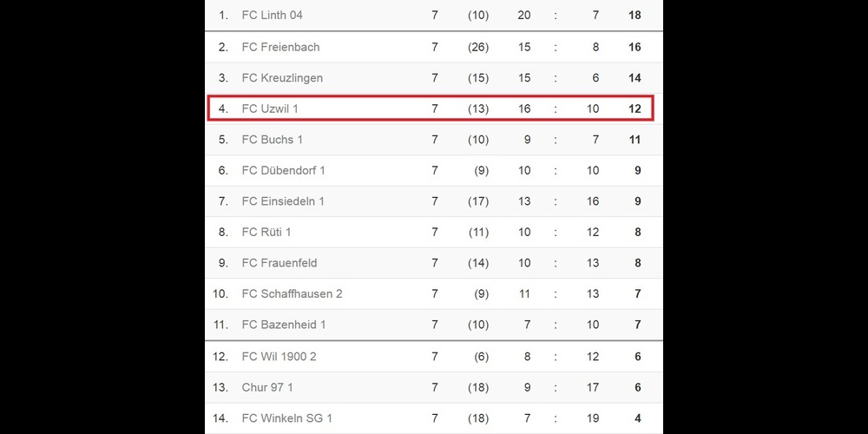
Task: Click on FC Rüti 1
Action: point(266,233)
